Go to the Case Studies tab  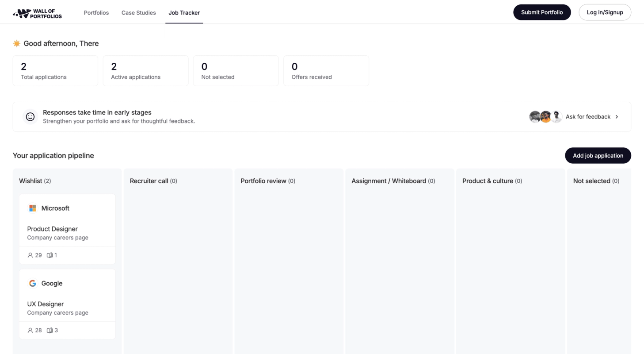(x=139, y=13)
